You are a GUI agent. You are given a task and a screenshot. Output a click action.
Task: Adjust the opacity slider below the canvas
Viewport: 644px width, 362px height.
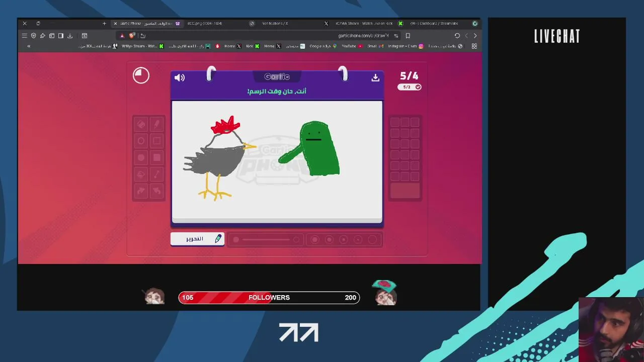[x=266, y=240]
